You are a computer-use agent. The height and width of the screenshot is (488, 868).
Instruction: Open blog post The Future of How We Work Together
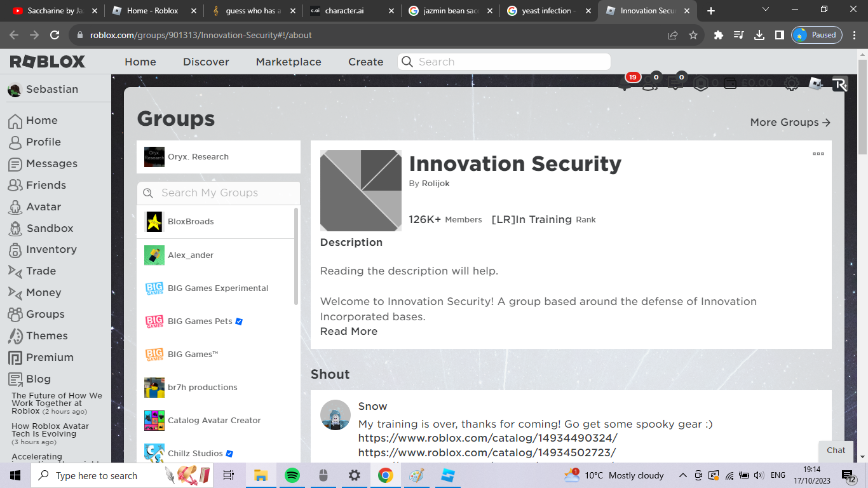(57, 403)
